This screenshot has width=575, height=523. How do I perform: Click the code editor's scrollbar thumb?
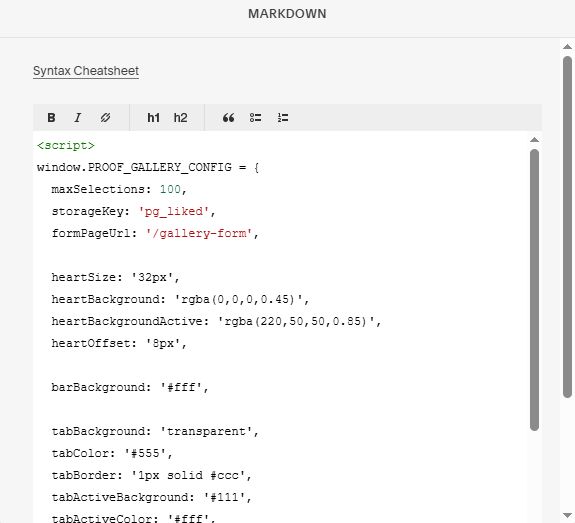(534, 290)
